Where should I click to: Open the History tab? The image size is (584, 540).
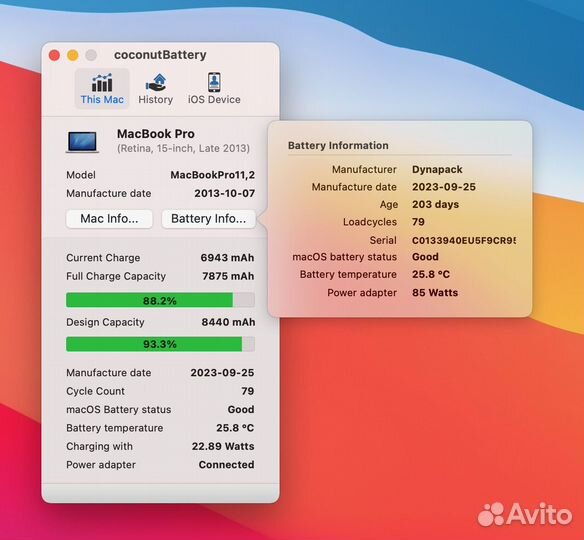[156, 89]
